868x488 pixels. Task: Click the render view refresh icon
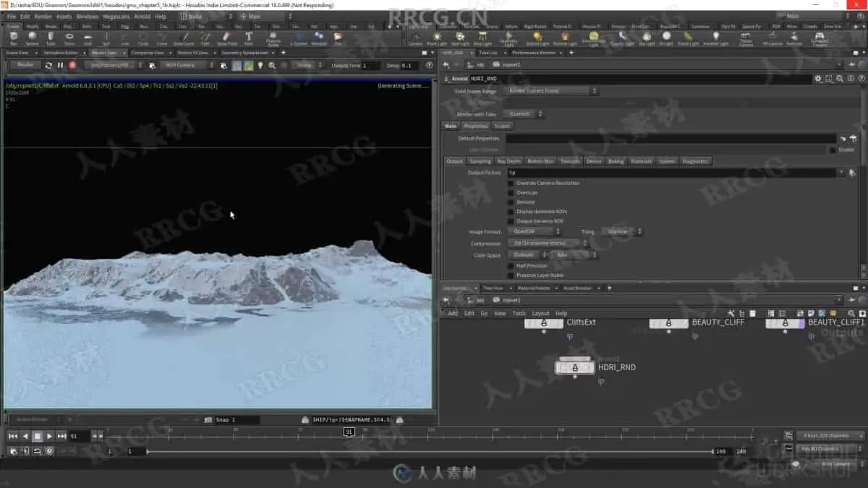point(48,65)
